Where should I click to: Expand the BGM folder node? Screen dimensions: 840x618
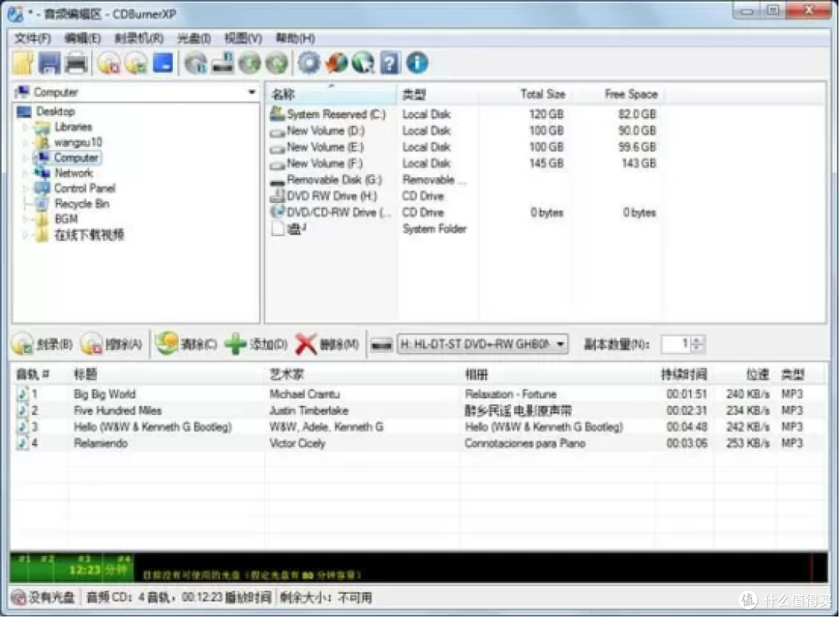click(x=25, y=219)
